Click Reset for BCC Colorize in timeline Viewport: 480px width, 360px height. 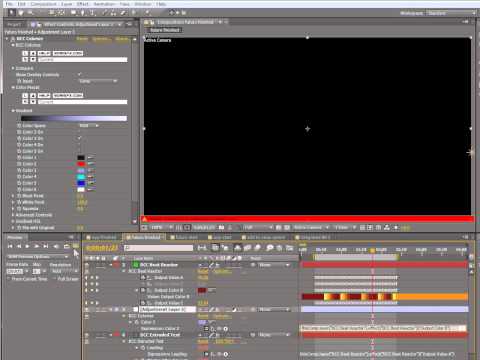(x=203, y=316)
